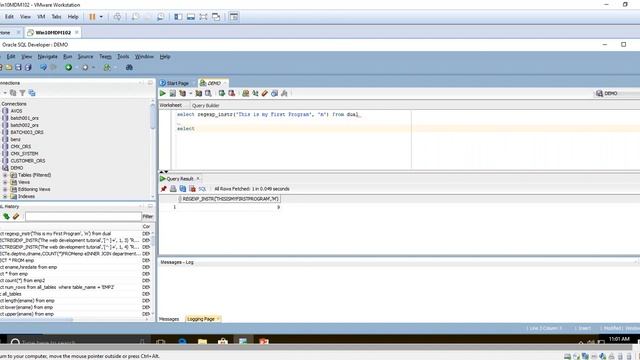This screenshot has height=360, width=640.
Task: Click the VMware full screen icon
Action: [203, 17]
